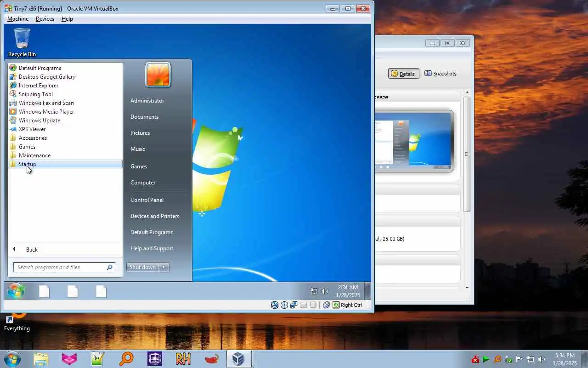Expand the highlighted Startup folder
This screenshot has height=368, width=588.
coord(65,164)
